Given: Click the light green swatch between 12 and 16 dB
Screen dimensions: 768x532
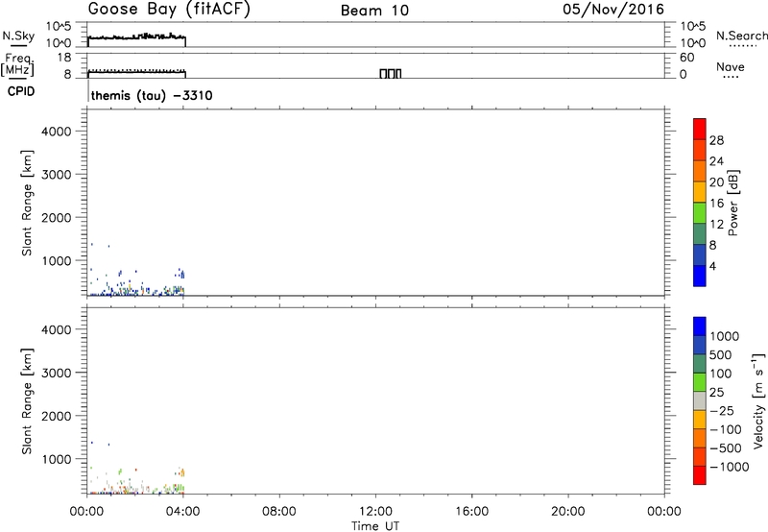Looking at the screenshot, I should coord(700,212).
